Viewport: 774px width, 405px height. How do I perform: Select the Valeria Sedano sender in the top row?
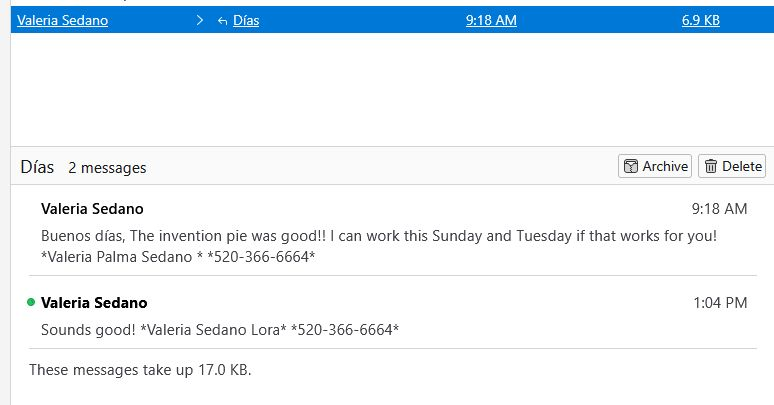[63, 20]
